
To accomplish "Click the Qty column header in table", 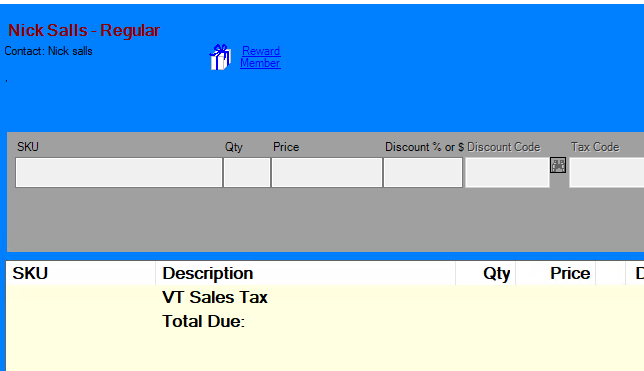I will [485, 273].
